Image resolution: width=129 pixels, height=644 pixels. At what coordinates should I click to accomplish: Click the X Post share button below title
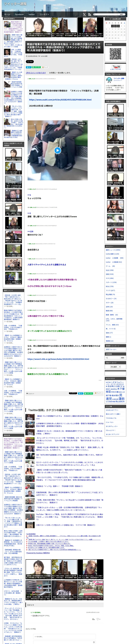coord(30,62)
